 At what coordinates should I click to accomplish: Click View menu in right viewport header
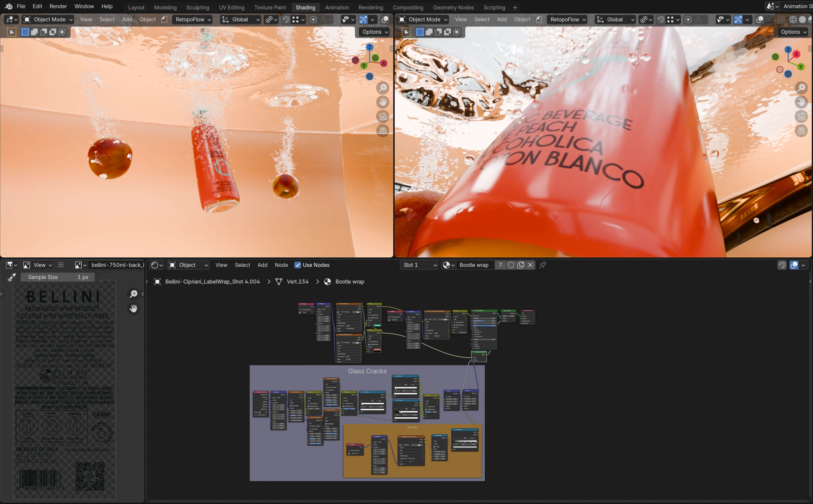click(x=460, y=19)
